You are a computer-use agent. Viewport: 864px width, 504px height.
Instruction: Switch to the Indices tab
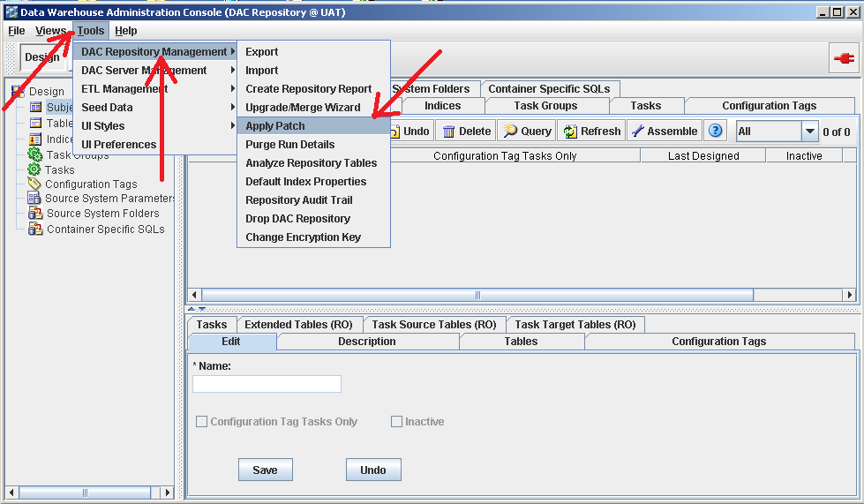tap(442, 106)
